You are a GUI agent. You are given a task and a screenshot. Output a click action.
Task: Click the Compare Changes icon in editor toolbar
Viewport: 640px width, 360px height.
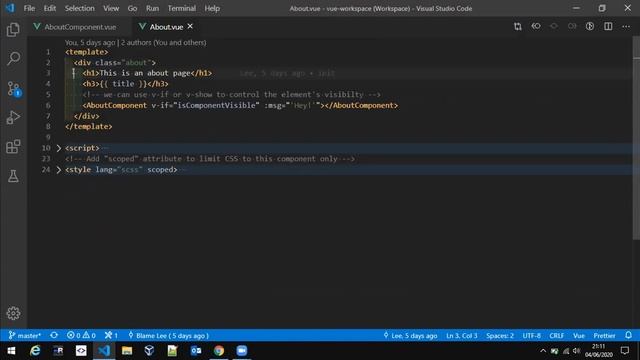(x=518, y=27)
